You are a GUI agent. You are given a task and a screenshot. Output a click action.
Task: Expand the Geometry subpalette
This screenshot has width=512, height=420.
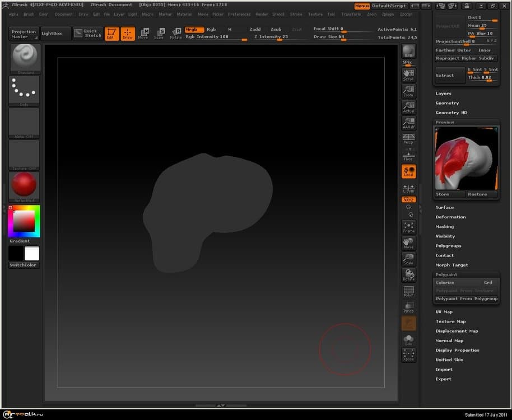[447, 103]
